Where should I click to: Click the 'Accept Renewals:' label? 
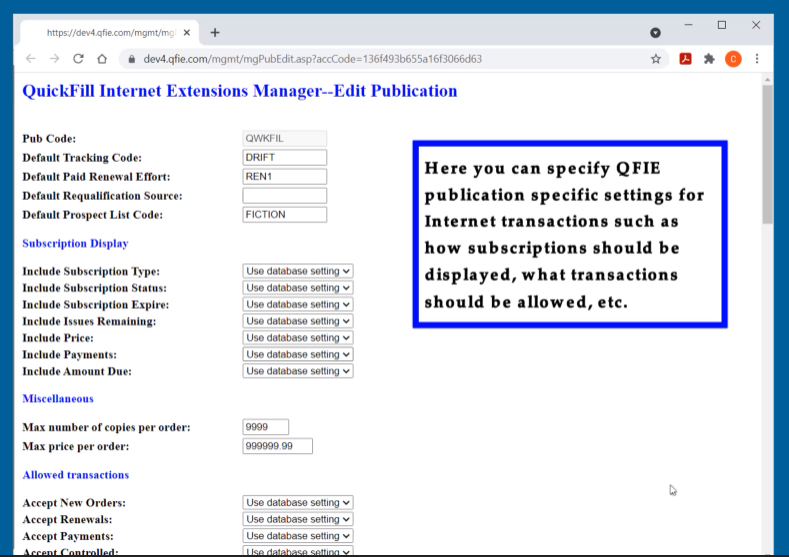pyautogui.click(x=67, y=520)
